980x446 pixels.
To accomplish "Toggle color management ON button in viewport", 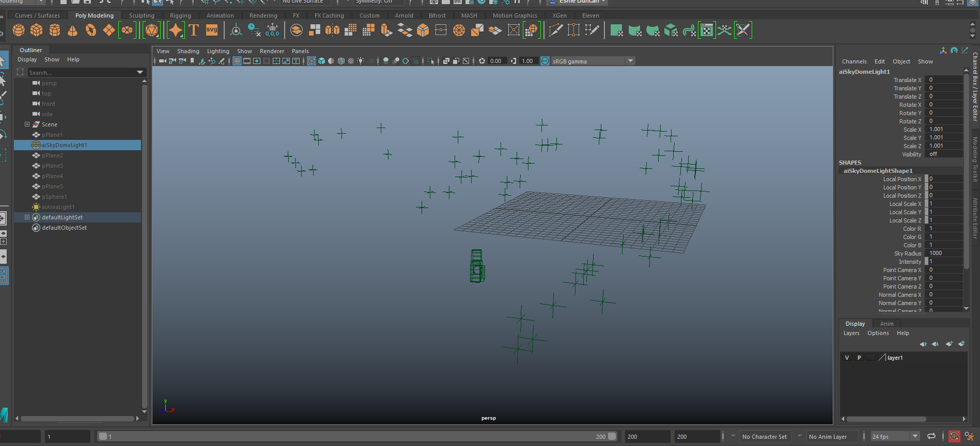I will [x=545, y=61].
